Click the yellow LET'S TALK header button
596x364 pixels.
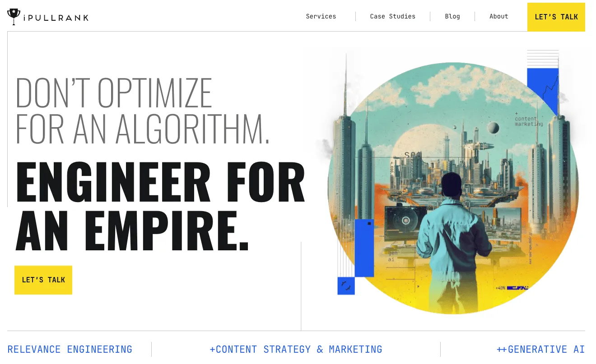pos(556,17)
